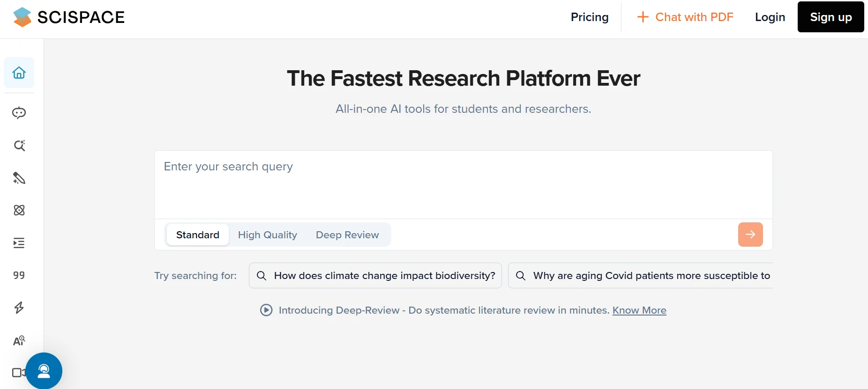Click the lightning bolt sidebar icon

19,308
